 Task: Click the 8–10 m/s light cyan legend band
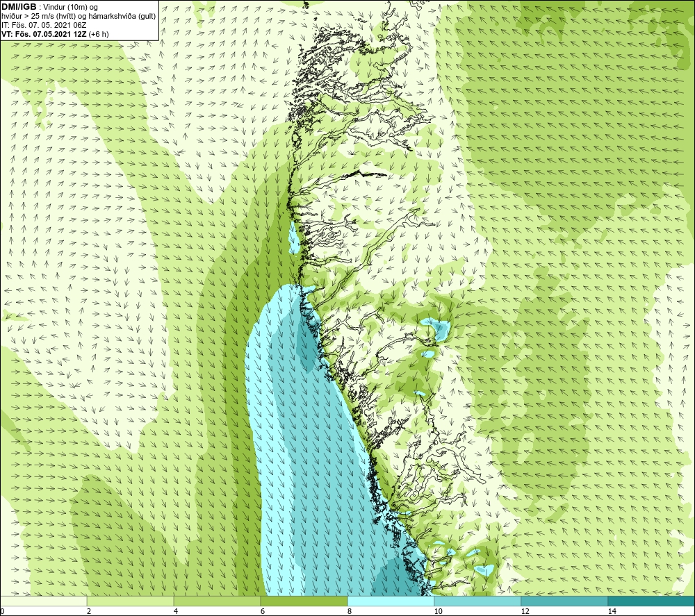(391, 601)
